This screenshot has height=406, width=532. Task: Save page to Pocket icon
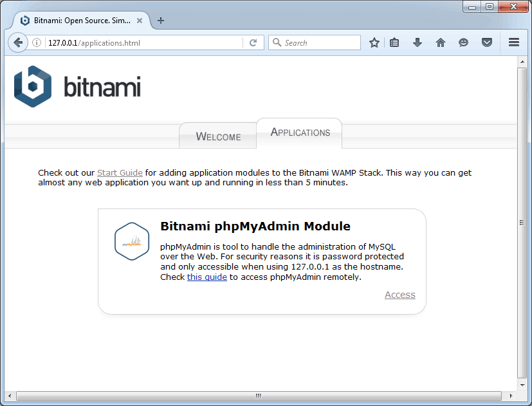tap(487, 42)
